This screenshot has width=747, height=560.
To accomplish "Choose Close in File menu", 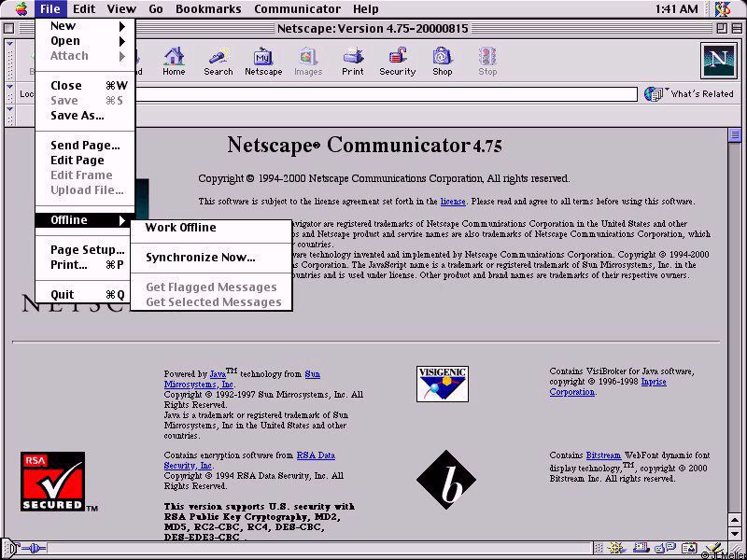I will [x=86, y=86].
